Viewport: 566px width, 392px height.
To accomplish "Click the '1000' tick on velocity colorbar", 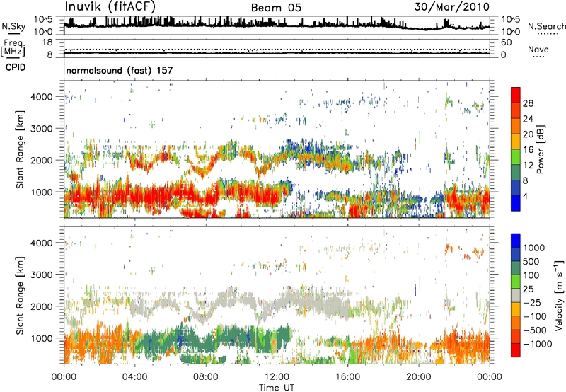I will (x=533, y=248).
